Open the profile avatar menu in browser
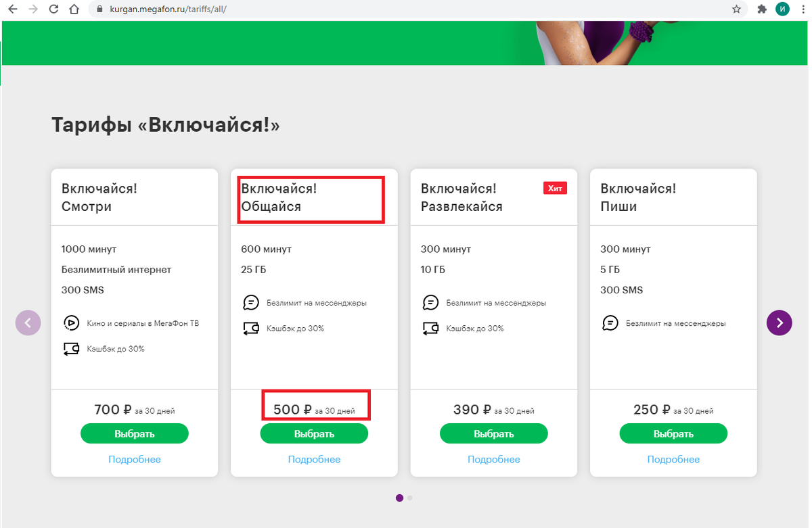Viewport: 812px width, 528px height. pyautogui.click(x=783, y=9)
